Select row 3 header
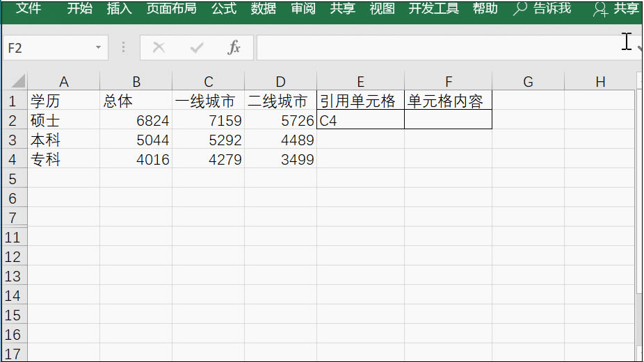This screenshot has width=644, height=362. [x=15, y=140]
